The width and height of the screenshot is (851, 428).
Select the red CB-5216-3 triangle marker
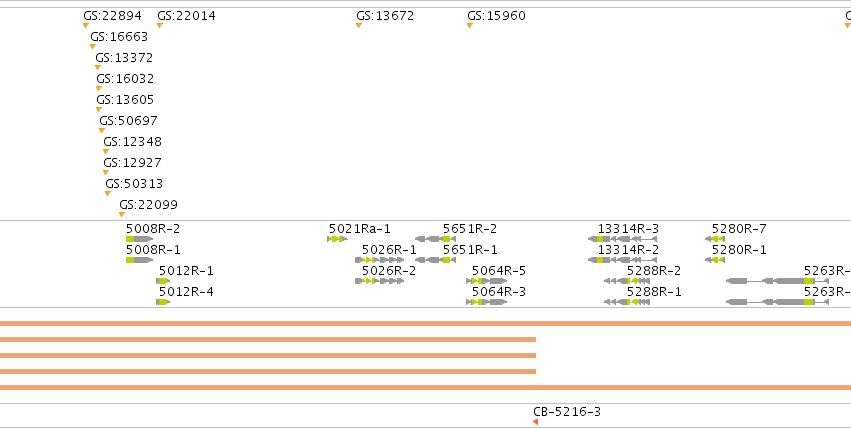536,422
